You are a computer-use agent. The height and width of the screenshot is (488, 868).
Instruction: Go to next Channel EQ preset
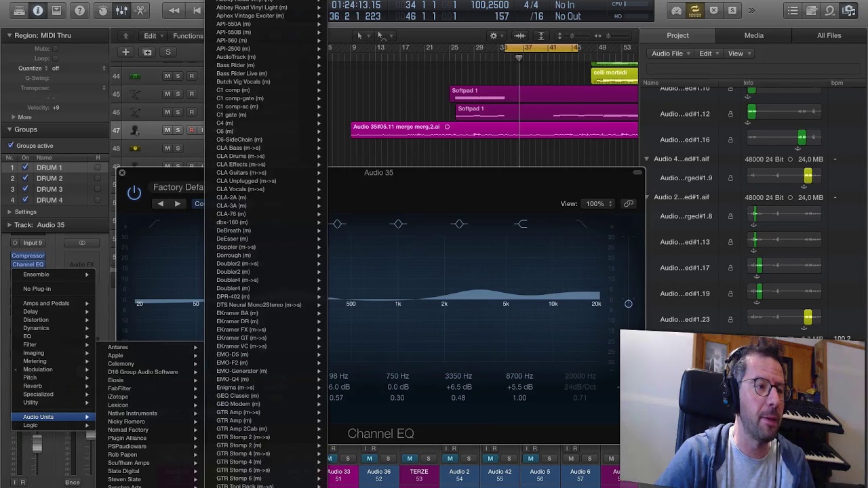click(x=177, y=203)
